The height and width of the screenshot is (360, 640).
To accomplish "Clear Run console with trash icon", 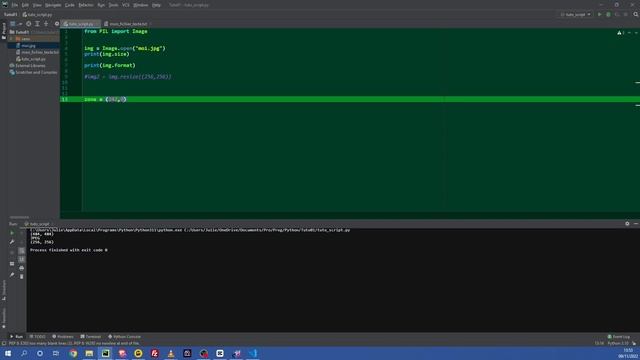I will click(22, 277).
